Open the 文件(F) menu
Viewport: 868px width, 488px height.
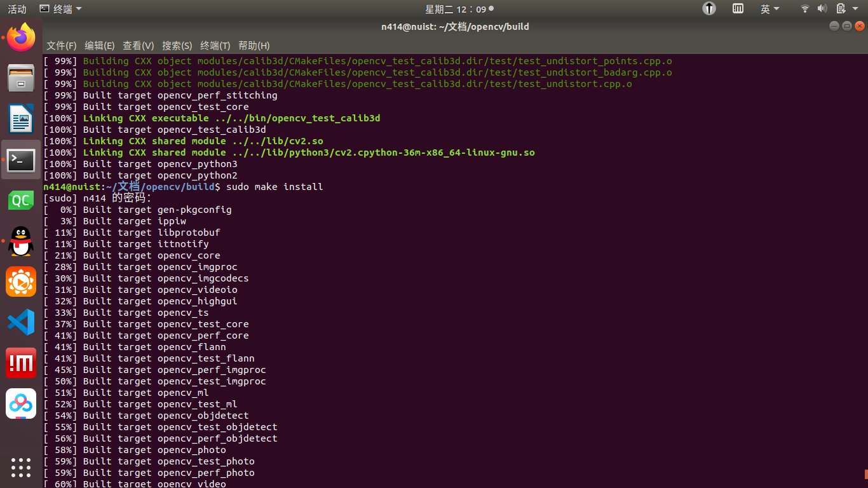pyautogui.click(x=62, y=46)
